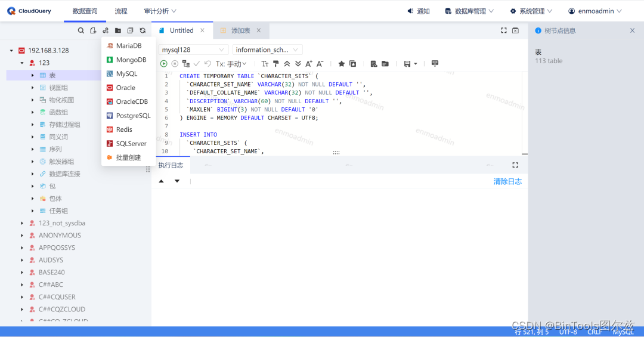Close the 添加表 tab
The width and height of the screenshot is (644, 337).
coord(259,30)
